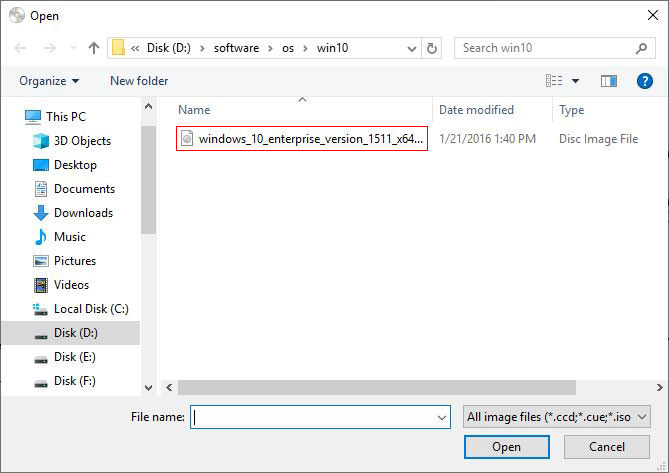Click the Documents page icon

coord(41,189)
